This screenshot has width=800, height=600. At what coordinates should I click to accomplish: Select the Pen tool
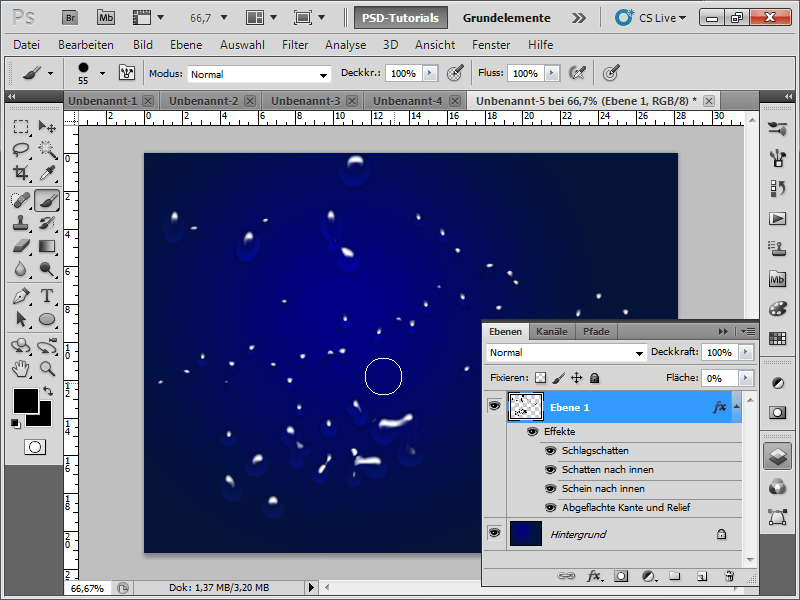click(21, 296)
